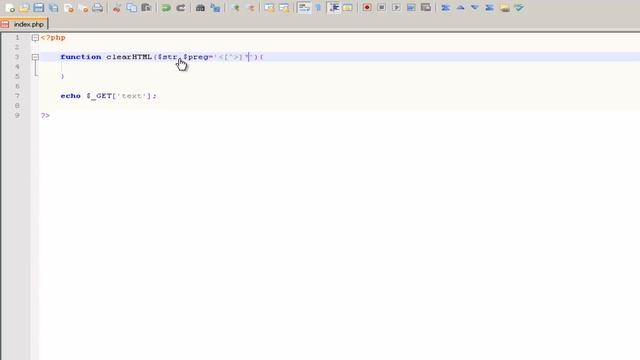Click the clearHTML function name
Screen dimensions: 640x360
coord(129,57)
